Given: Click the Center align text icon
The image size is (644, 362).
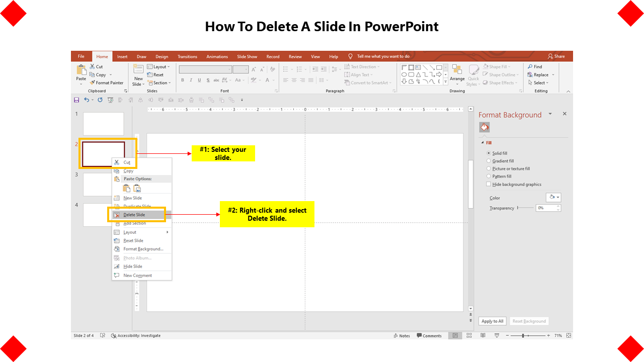Looking at the screenshot, I should click(294, 80).
